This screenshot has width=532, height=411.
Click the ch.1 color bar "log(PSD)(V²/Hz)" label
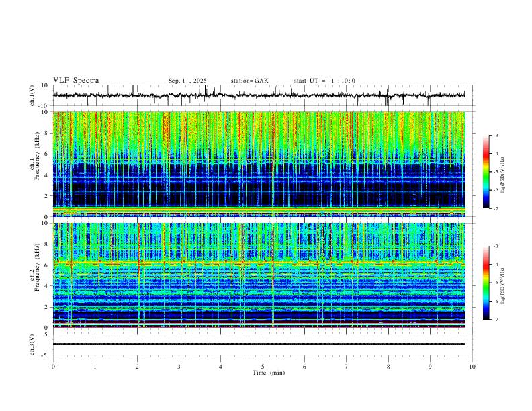point(503,175)
